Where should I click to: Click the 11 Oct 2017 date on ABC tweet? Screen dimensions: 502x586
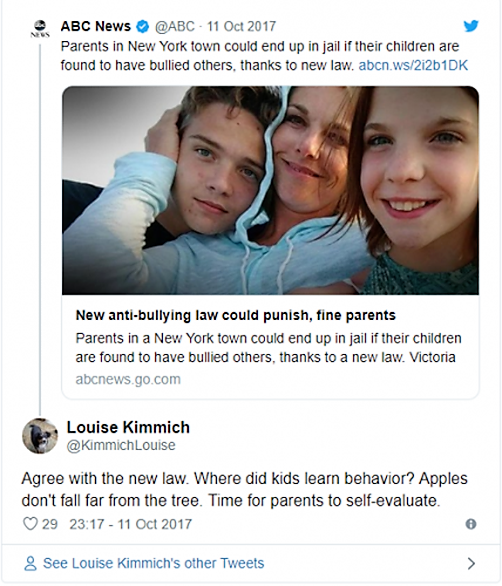pos(241,27)
